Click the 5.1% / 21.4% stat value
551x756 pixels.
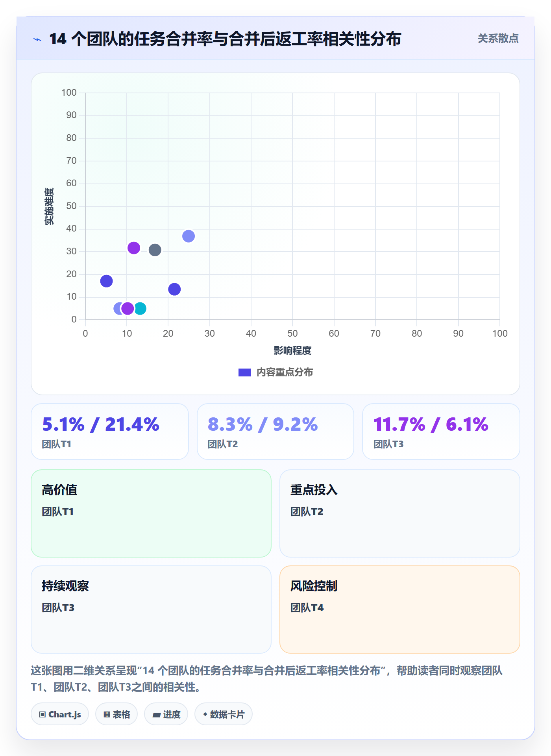101,424
